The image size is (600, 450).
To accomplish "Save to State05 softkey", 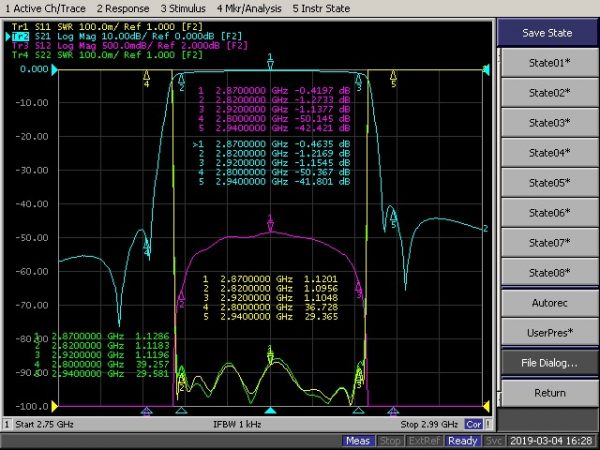I will click(x=549, y=183).
